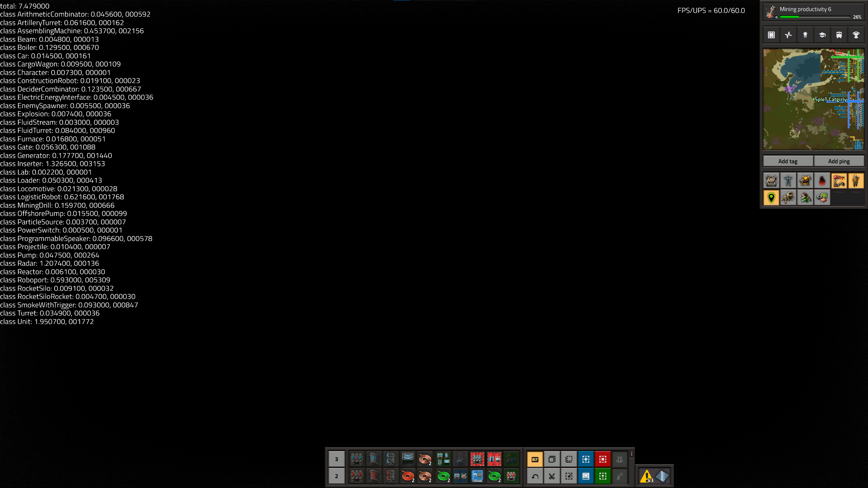
Task: Toggle the map view icon in top-right panel
Action: [771, 35]
